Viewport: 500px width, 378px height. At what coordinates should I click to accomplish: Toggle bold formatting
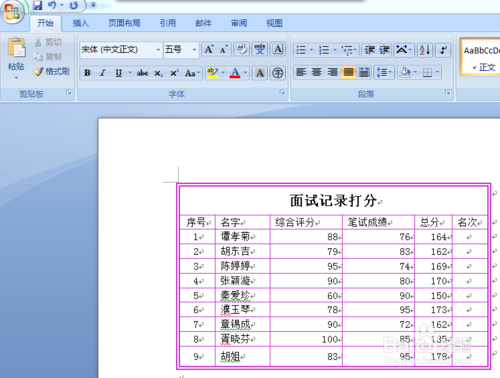click(87, 73)
